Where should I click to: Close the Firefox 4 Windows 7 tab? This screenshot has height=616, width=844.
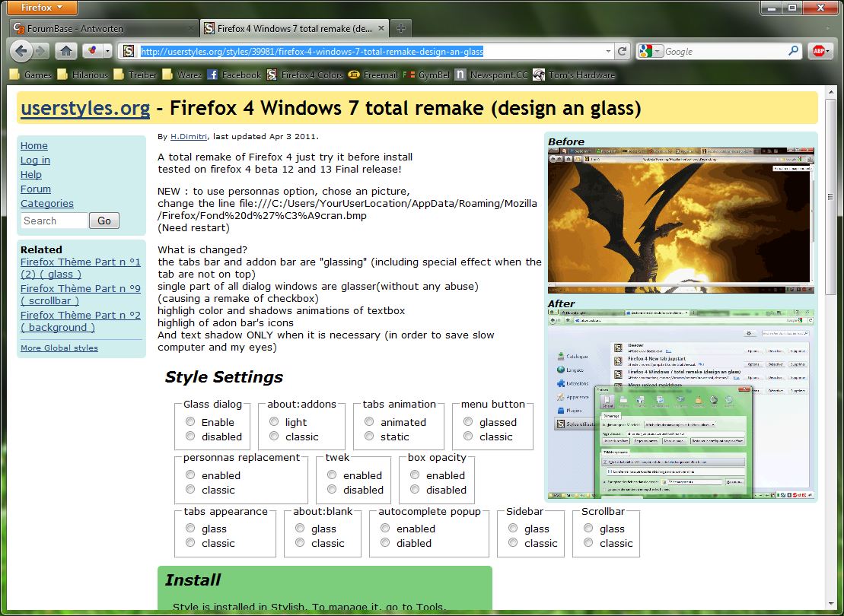click(x=381, y=28)
